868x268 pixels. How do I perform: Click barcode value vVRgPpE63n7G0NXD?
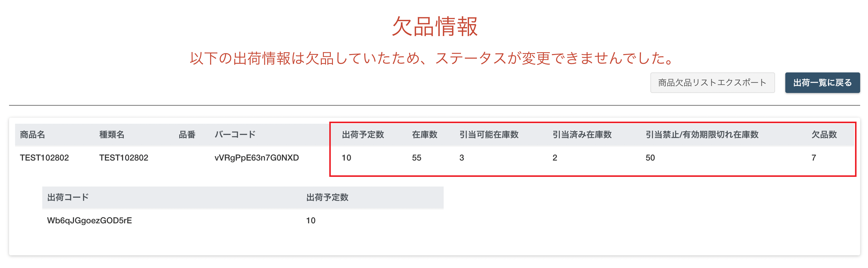(257, 158)
